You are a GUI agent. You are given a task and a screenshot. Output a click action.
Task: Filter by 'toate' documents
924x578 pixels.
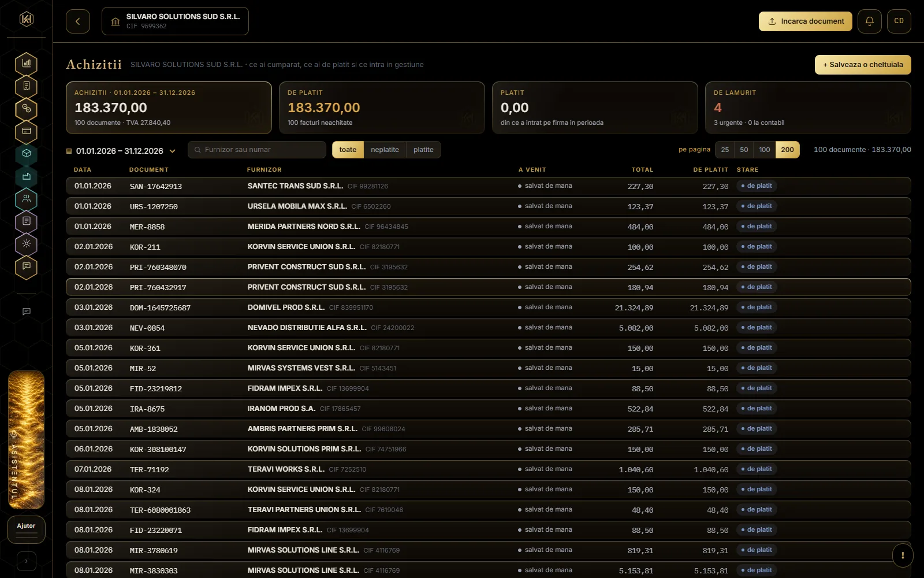(x=348, y=150)
